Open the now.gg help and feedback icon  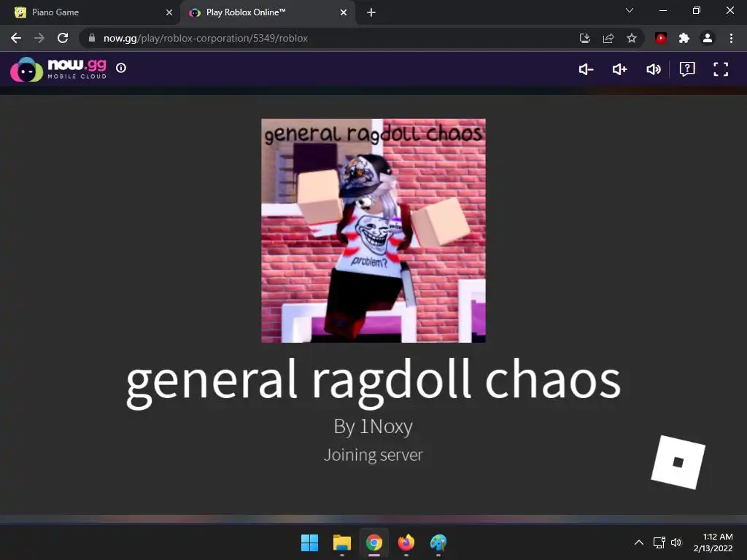coord(687,69)
